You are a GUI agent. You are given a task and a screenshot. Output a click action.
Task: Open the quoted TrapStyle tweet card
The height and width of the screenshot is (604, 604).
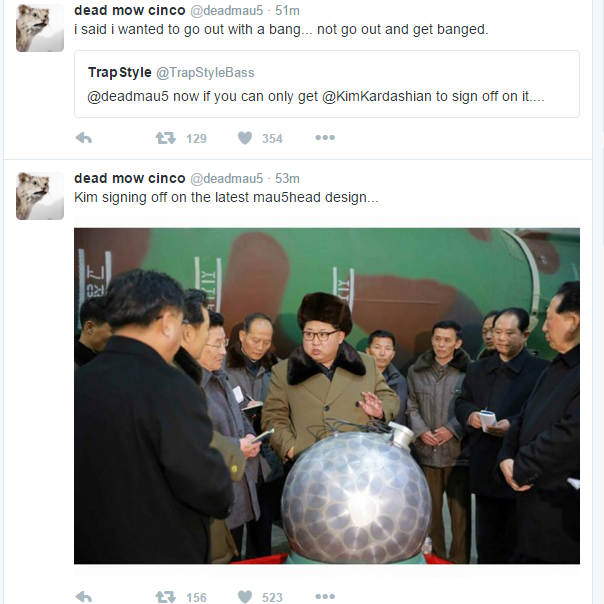tap(327, 84)
